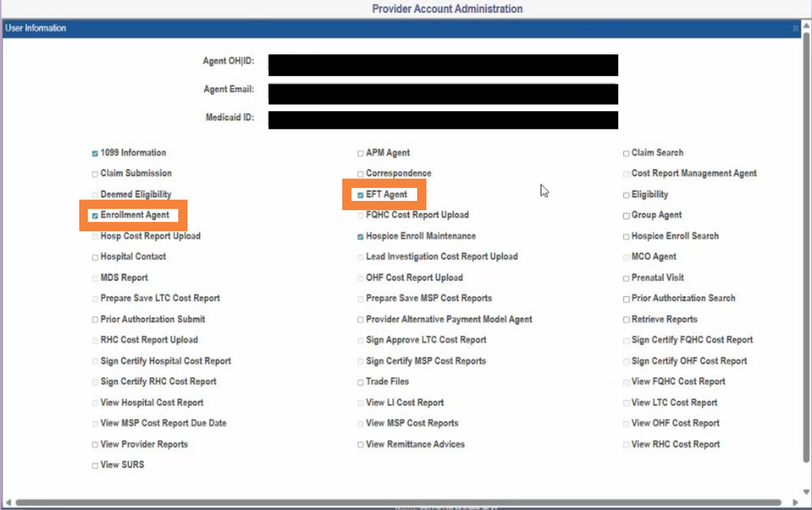812x510 pixels.
Task: Tick RHC Cost Report Upload
Action: click(95, 341)
